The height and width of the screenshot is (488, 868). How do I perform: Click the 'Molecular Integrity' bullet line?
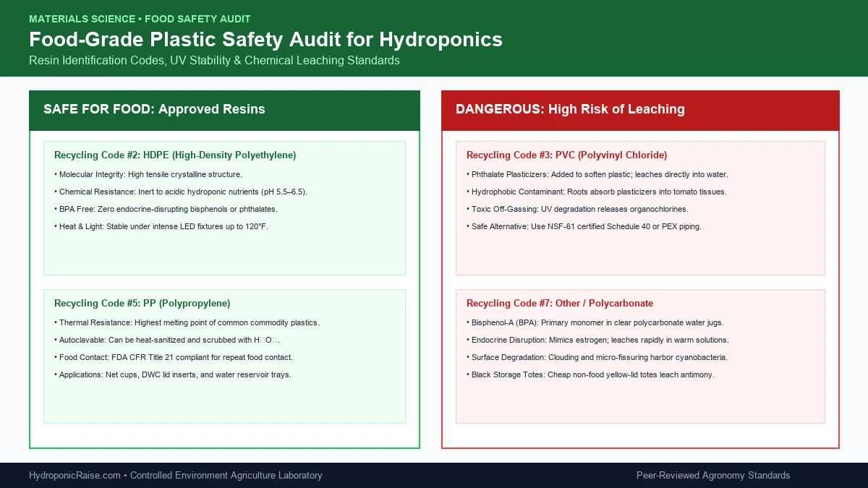point(148,174)
